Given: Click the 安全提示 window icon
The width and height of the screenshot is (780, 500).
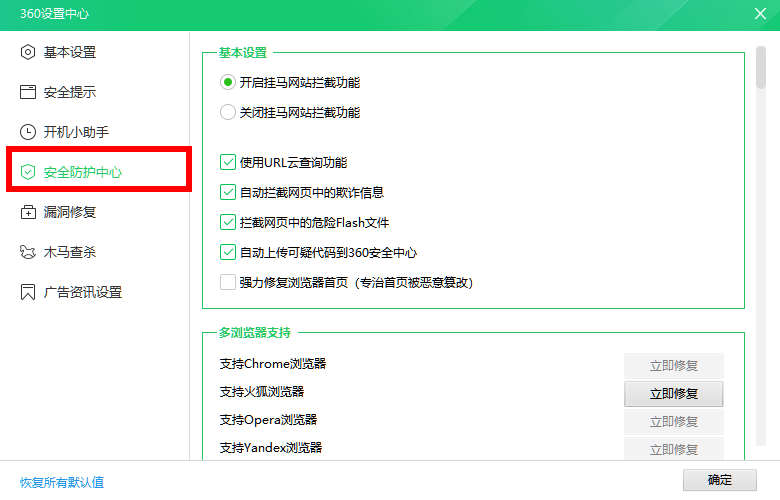Looking at the screenshot, I should point(28,92).
